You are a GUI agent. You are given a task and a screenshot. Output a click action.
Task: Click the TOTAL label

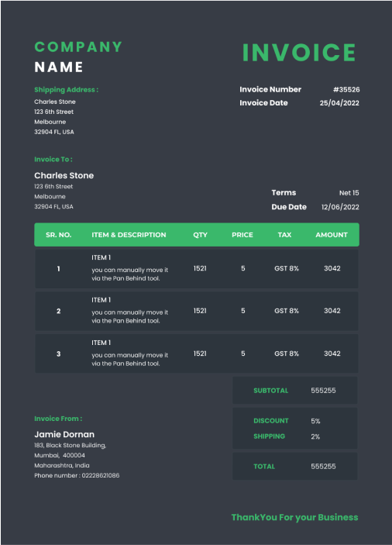click(264, 467)
